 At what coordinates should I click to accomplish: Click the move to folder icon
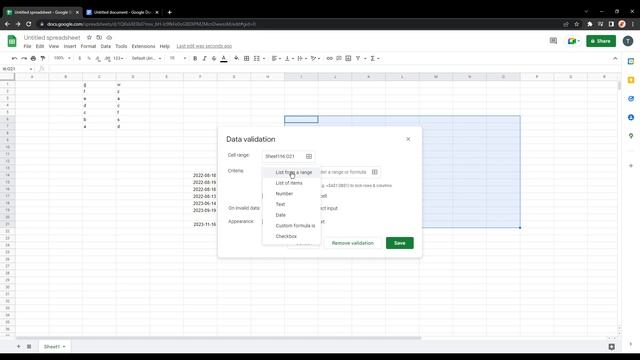pyautogui.click(x=99, y=38)
